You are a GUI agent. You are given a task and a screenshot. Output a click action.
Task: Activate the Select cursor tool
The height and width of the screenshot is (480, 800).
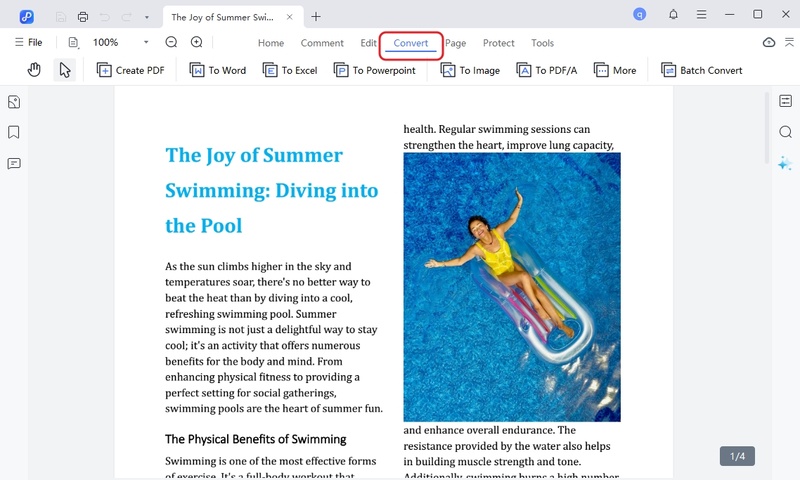coord(65,70)
